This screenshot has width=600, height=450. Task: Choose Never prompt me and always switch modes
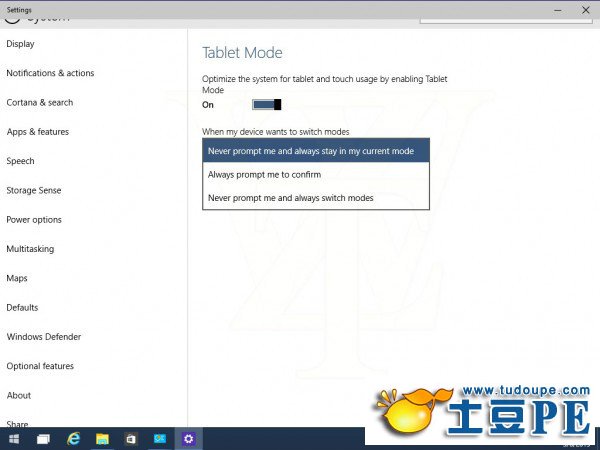click(x=316, y=198)
